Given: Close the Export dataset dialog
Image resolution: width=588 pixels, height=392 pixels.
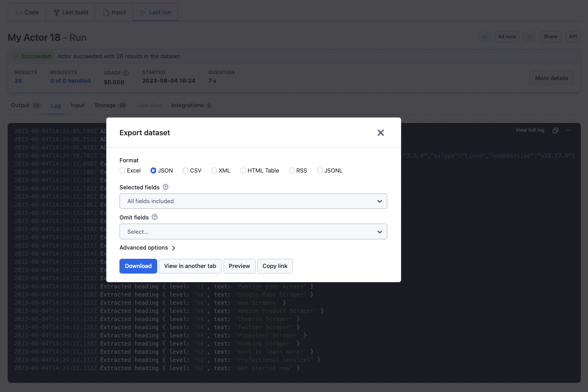Looking at the screenshot, I should pos(380,133).
